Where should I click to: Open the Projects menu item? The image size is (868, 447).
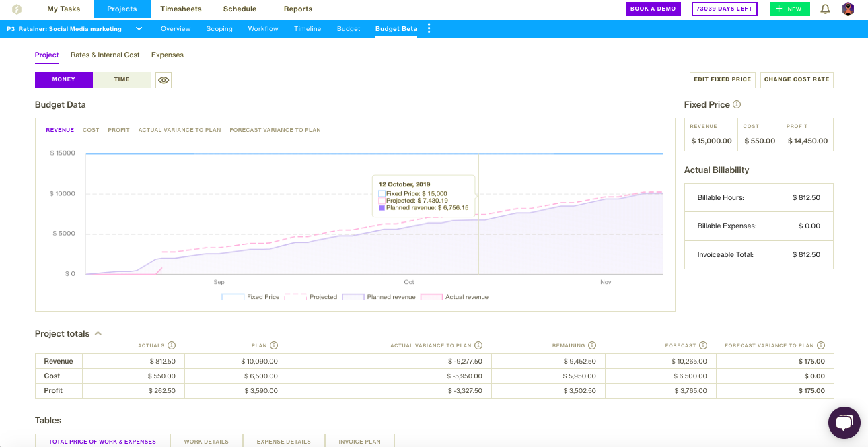pyautogui.click(x=122, y=9)
